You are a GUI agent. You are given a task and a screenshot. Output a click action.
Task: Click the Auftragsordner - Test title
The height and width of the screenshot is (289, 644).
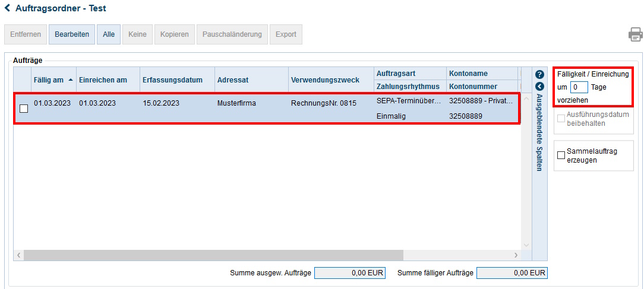[61, 8]
